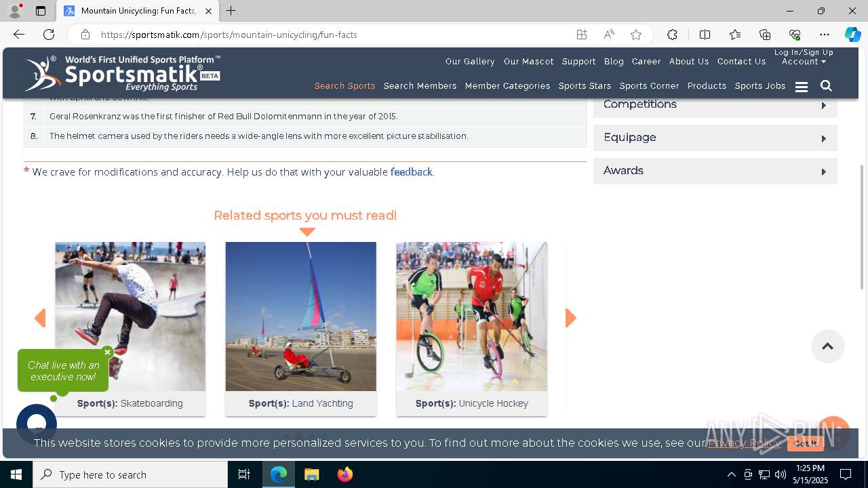The height and width of the screenshot is (488, 868).
Task: Select Search Sports navigation item
Action: 344,86
